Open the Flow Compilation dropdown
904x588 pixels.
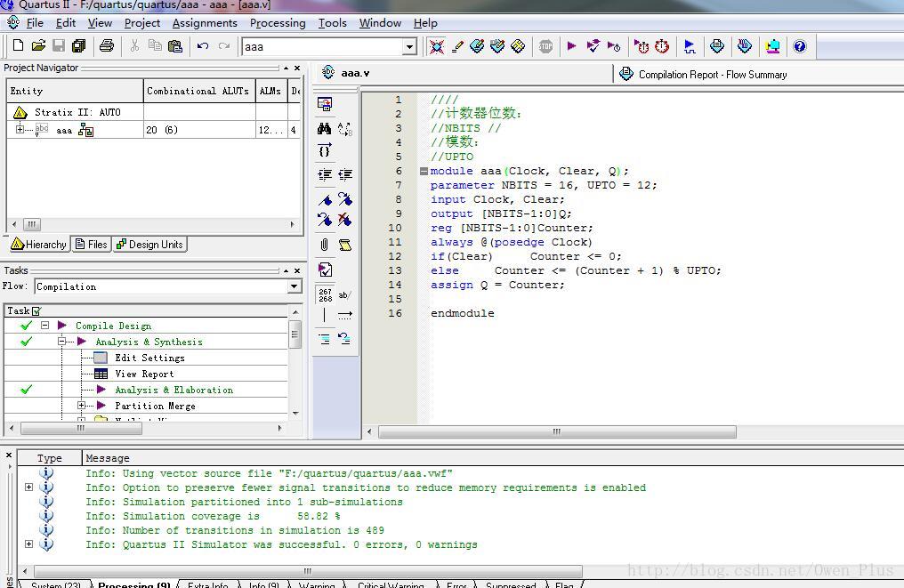(x=295, y=286)
